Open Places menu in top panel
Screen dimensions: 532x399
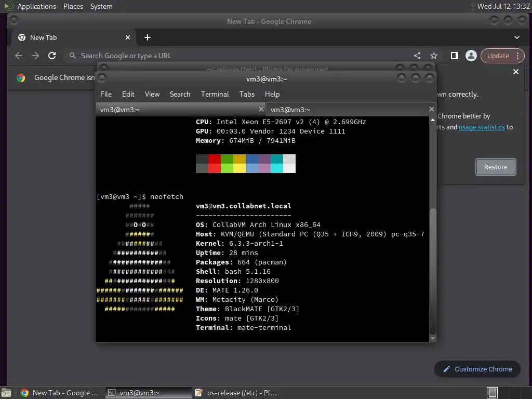(73, 6)
